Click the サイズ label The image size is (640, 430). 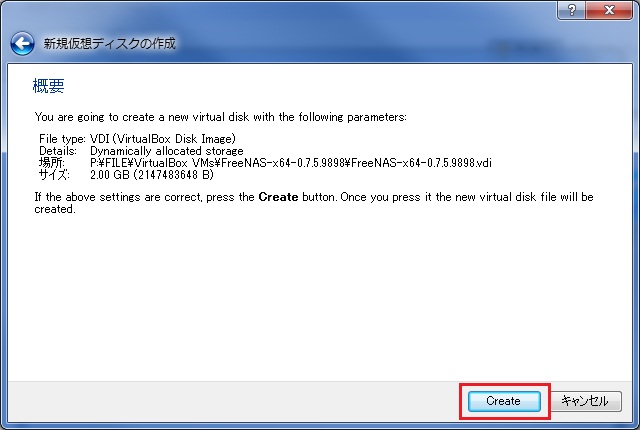(x=54, y=174)
